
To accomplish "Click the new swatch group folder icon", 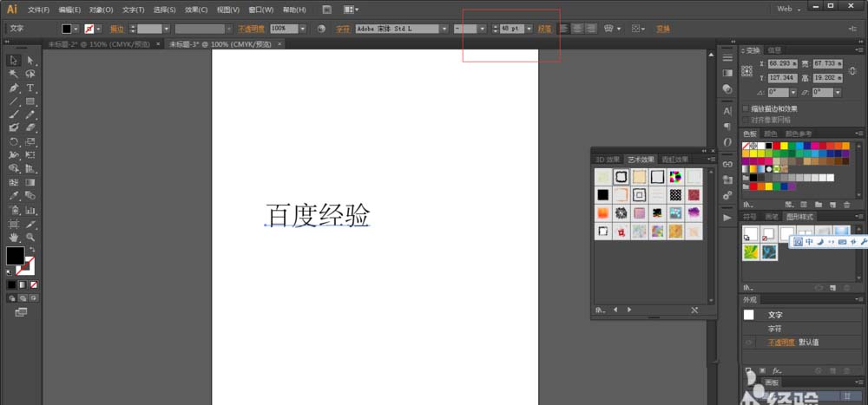I will [819, 205].
